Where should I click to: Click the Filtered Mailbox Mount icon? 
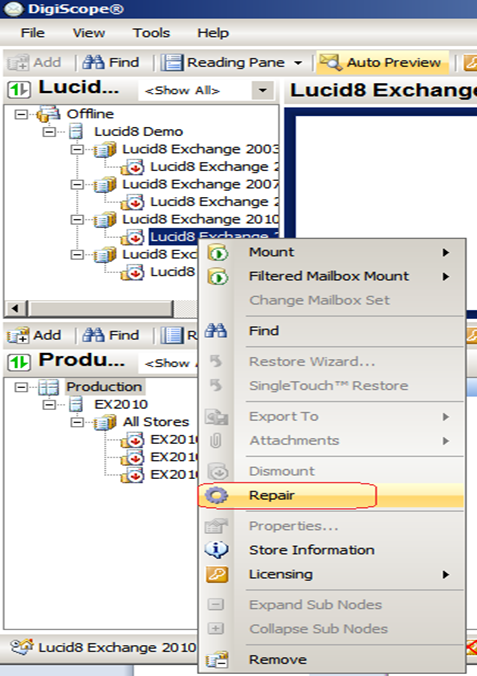(x=218, y=277)
